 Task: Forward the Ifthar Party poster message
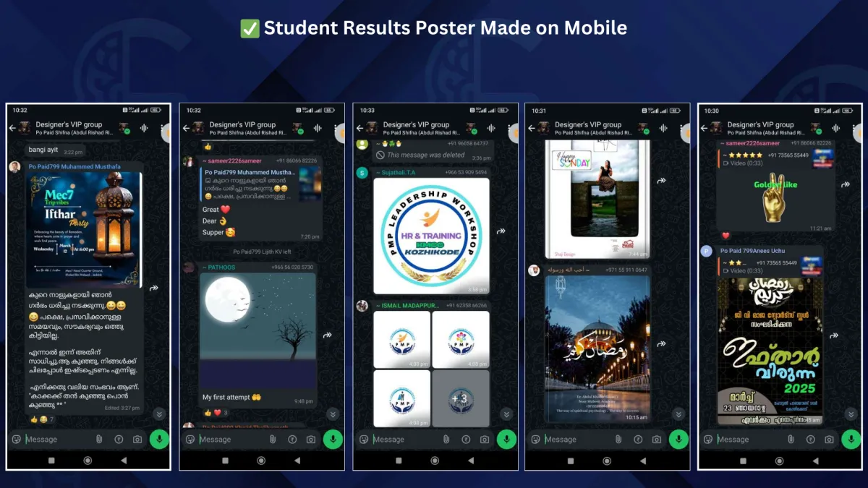[154, 288]
